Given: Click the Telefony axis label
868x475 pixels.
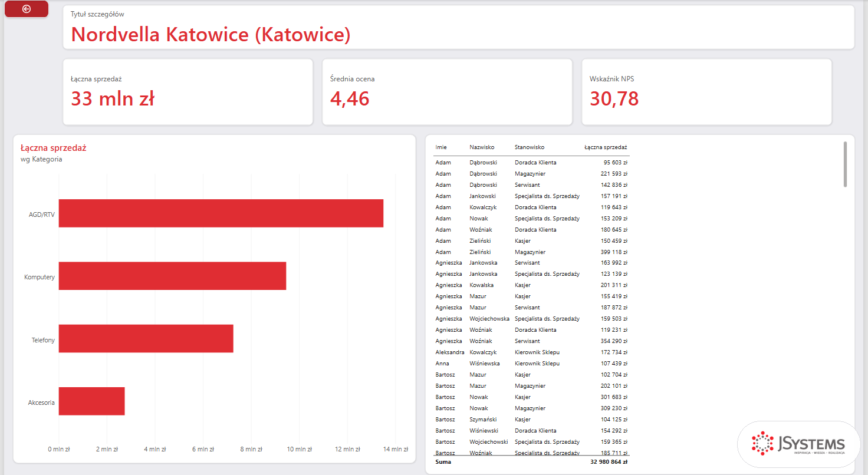Looking at the screenshot, I should coord(44,340).
